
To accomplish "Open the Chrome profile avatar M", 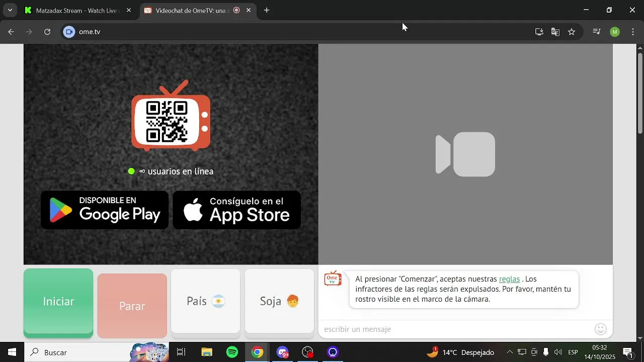I will (615, 32).
